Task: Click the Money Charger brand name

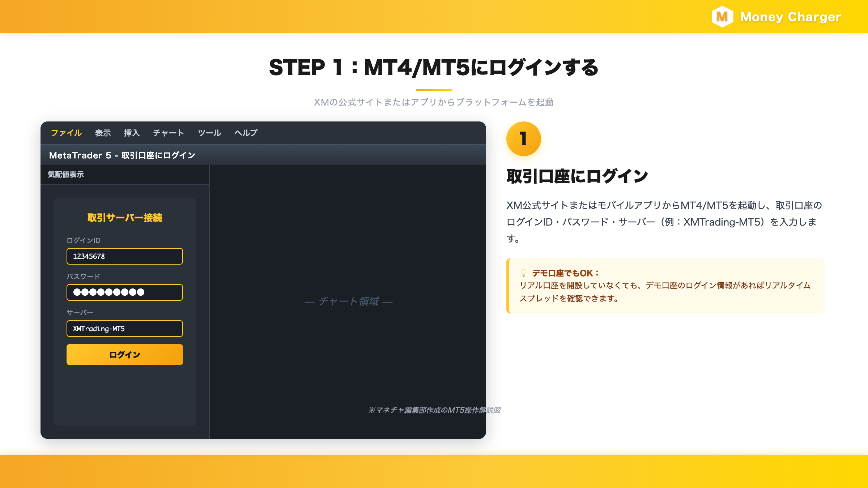Action: click(791, 17)
